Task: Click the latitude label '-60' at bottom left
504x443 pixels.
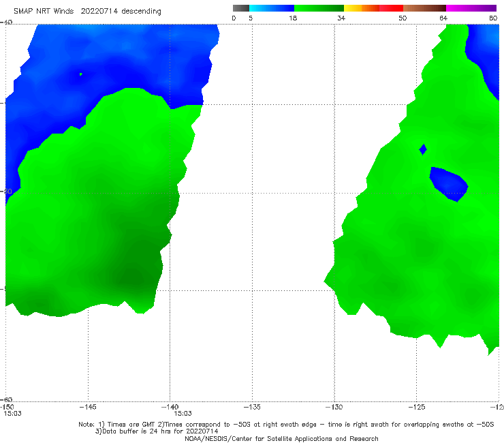Action: click(x=6, y=400)
